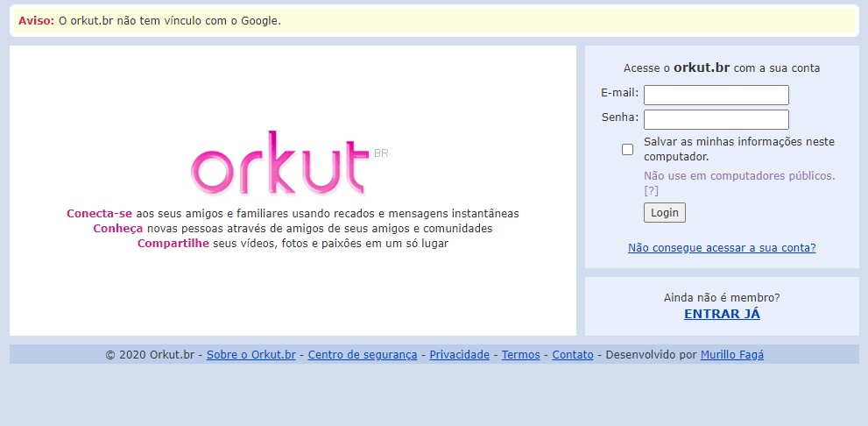Viewport: 868px width, 426px height.
Task: Click the Senha password field
Action: [x=716, y=119]
